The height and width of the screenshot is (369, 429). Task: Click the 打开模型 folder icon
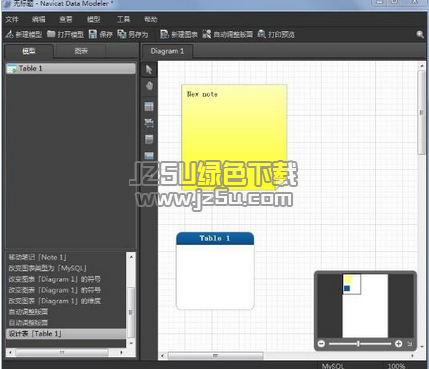(x=51, y=34)
